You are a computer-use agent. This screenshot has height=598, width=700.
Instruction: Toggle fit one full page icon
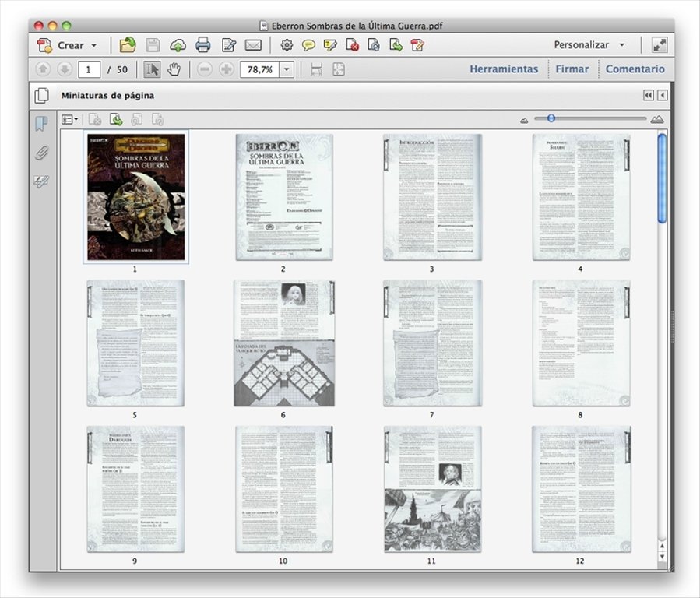pyautogui.click(x=339, y=69)
